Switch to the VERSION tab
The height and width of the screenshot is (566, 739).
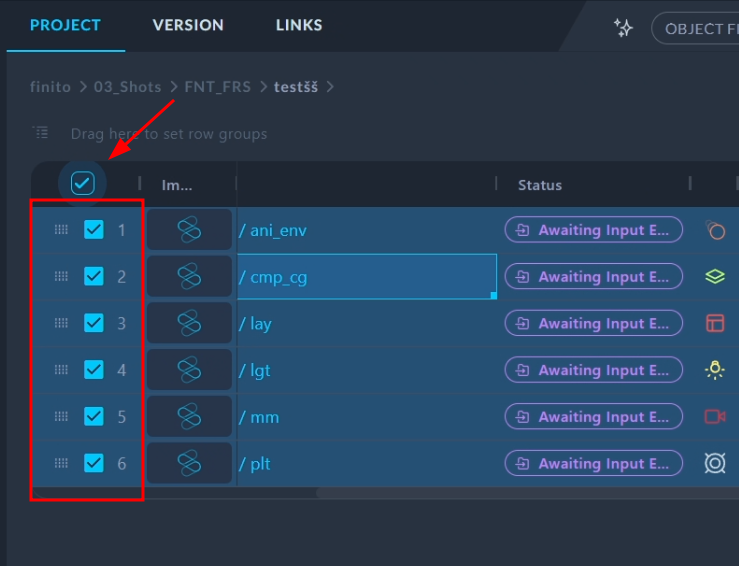(188, 25)
